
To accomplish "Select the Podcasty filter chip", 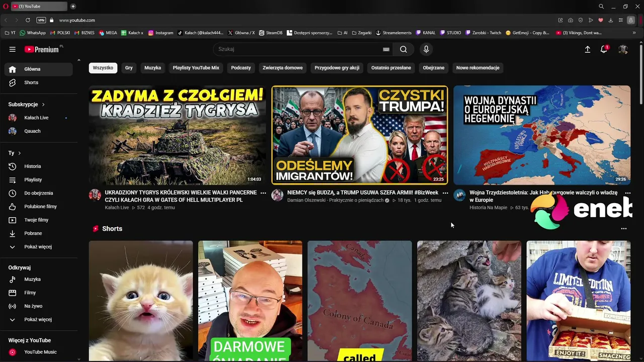I will [x=241, y=68].
